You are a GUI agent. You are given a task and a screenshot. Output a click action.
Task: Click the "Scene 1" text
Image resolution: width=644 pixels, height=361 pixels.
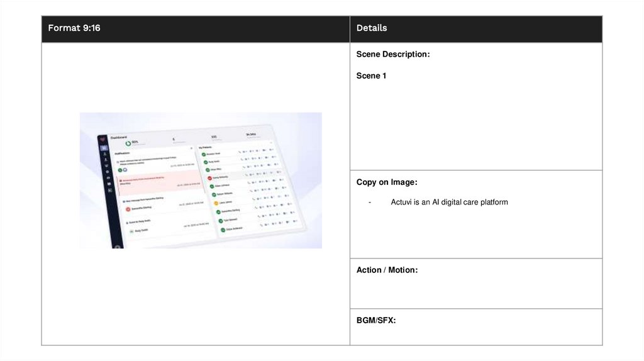coord(371,75)
